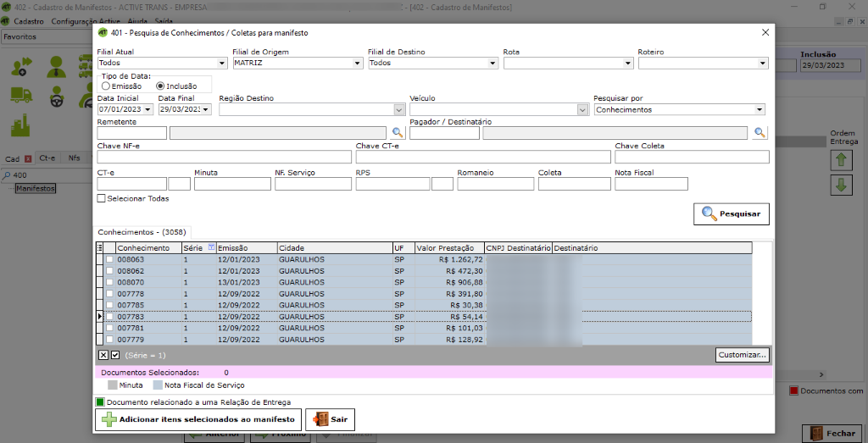
Task: Expand the Rota dropdown
Action: (628, 63)
